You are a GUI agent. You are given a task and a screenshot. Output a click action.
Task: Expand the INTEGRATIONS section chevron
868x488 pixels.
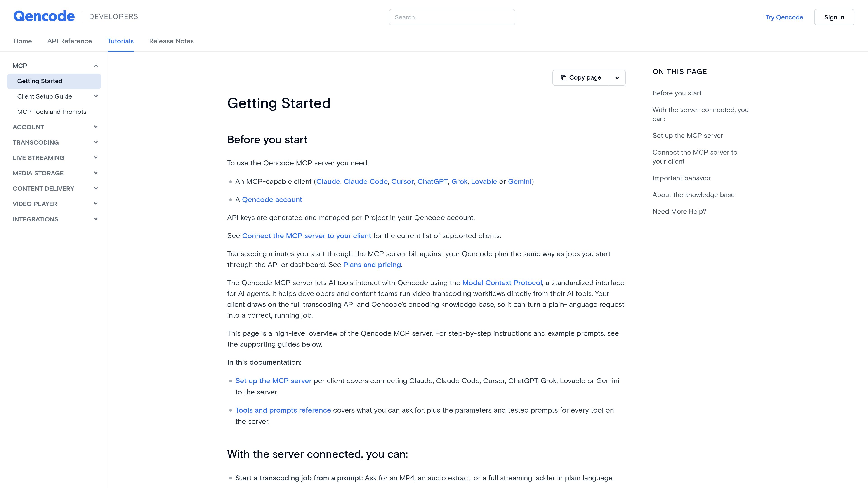(96, 219)
